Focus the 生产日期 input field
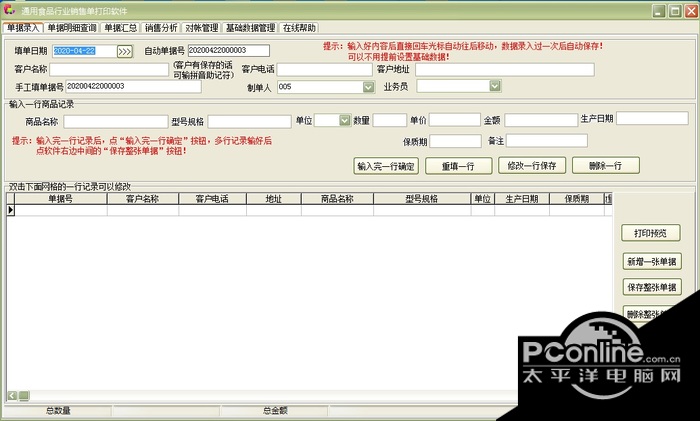The image size is (700, 421). pos(652,118)
